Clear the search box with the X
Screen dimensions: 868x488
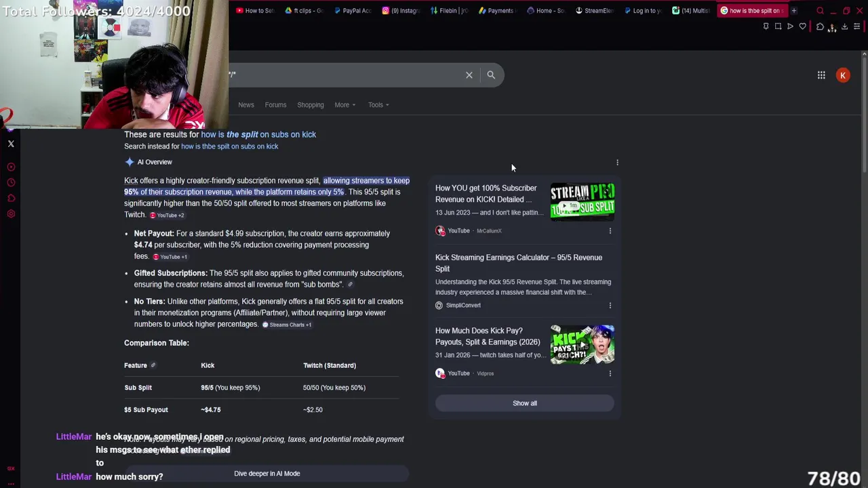pyautogui.click(x=469, y=75)
